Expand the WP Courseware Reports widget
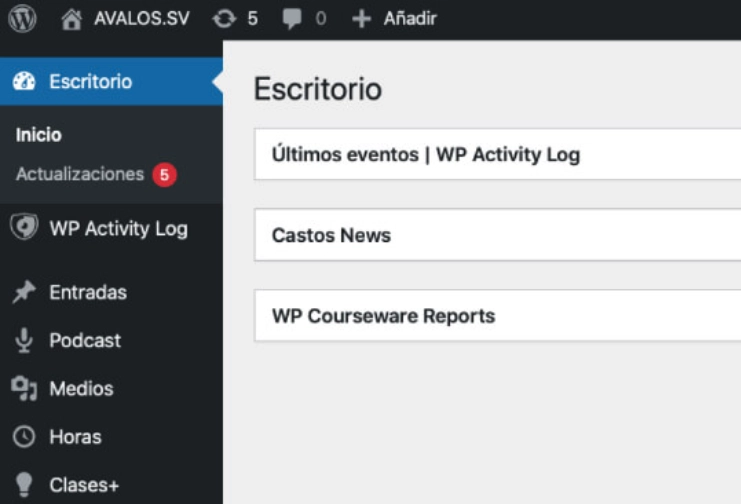Viewport: 741px width, 504px height. [x=497, y=315]
